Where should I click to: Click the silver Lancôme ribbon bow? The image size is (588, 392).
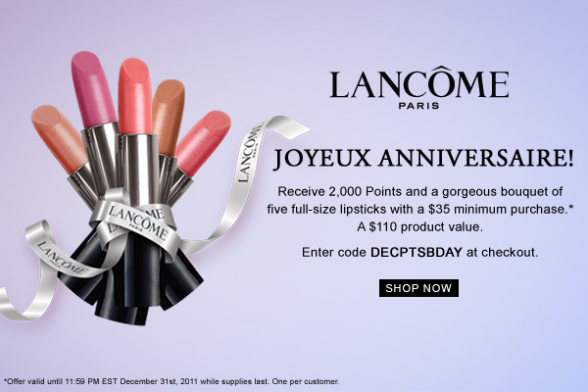click(x=135, y=221)
